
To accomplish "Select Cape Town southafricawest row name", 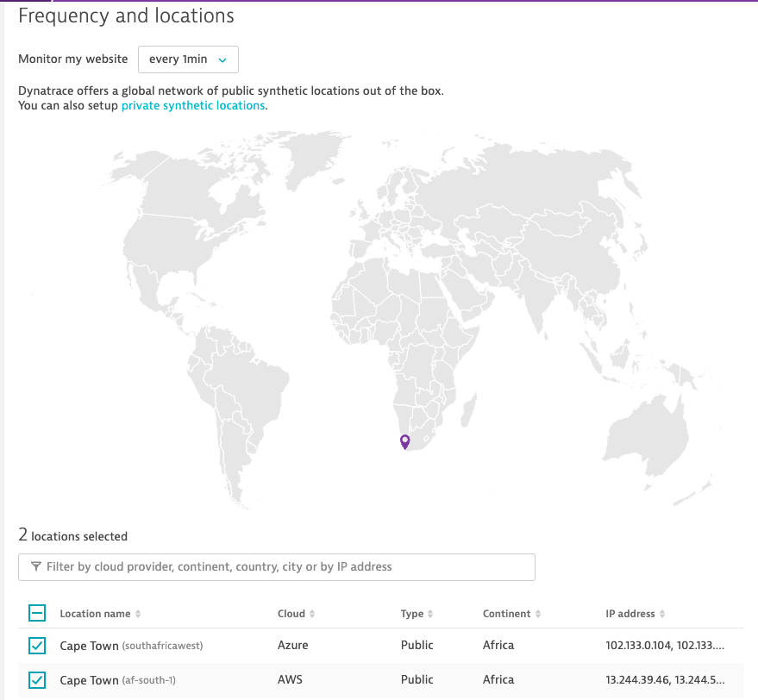I will click(89, 646).
